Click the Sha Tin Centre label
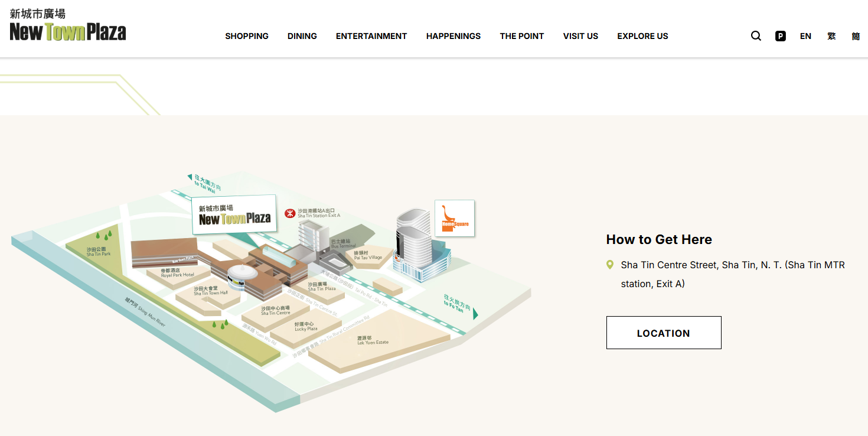Screen dimensions: 868x436 [x=276, y=310]
